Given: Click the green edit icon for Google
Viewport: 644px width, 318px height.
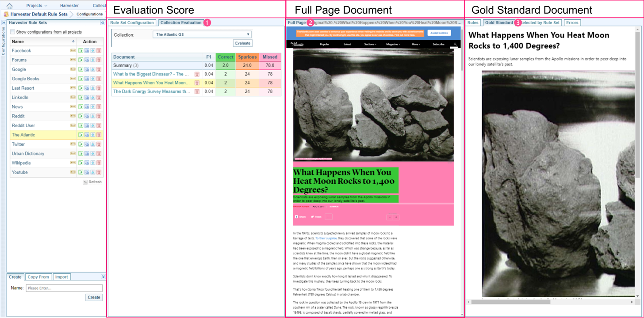Looking at the screenshot, I should click(x=80, y=69).
